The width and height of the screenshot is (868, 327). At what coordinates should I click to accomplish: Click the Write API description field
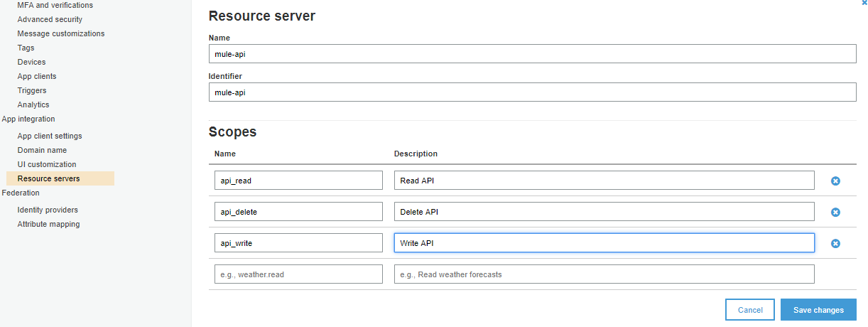point(604,243)
